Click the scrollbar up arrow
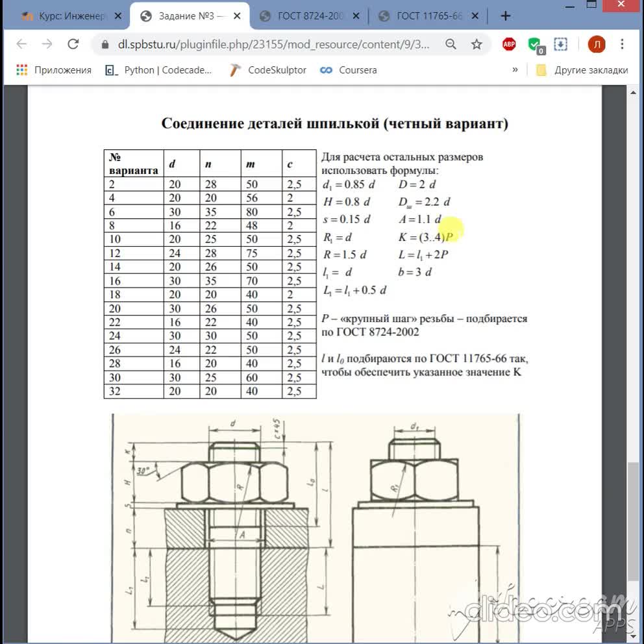The width and height of the screenshot is (644, 644). (634, 93)
